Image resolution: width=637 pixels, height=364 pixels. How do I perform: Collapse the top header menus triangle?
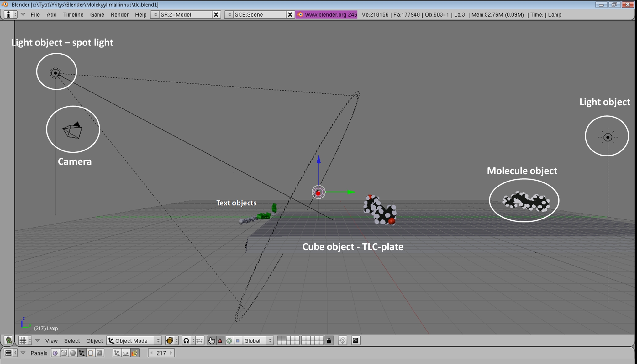coord(23,14)
